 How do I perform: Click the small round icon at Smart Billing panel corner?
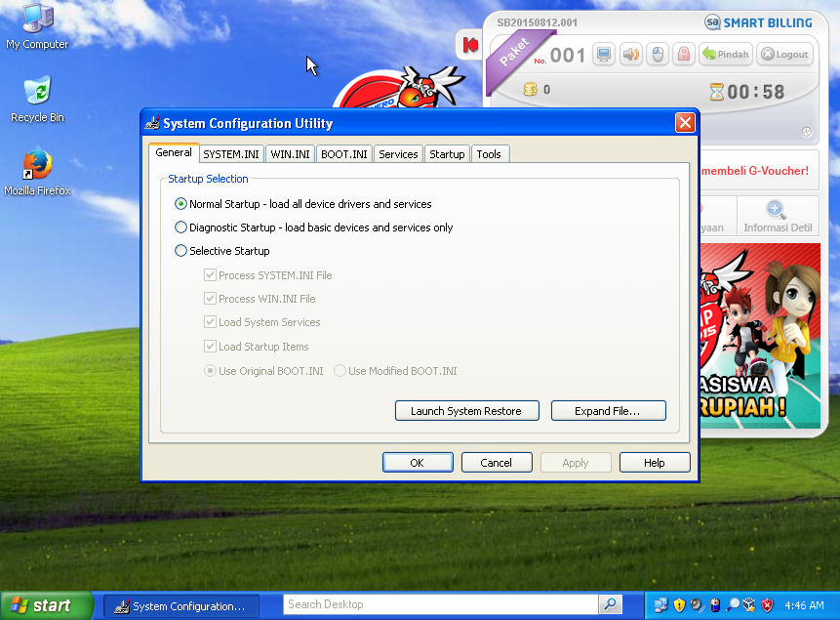[807, 132]
